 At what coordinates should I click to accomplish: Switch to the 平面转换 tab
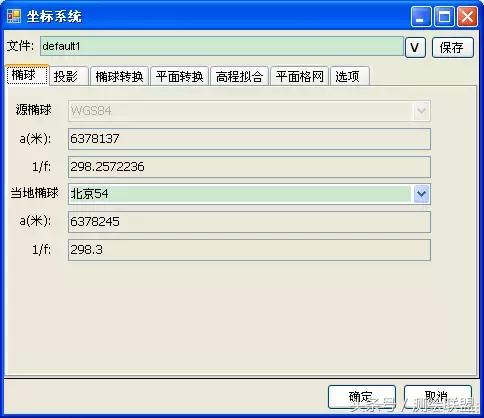coord(180,76)
